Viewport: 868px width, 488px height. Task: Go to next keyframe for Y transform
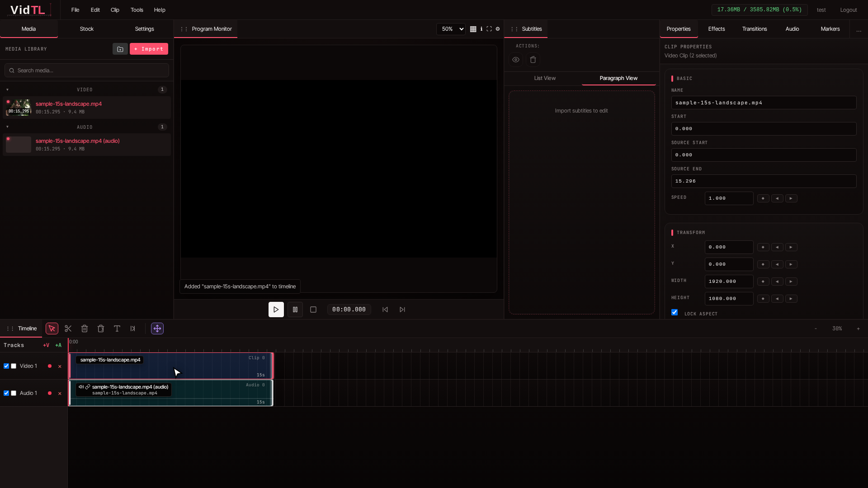pos(791,264)
